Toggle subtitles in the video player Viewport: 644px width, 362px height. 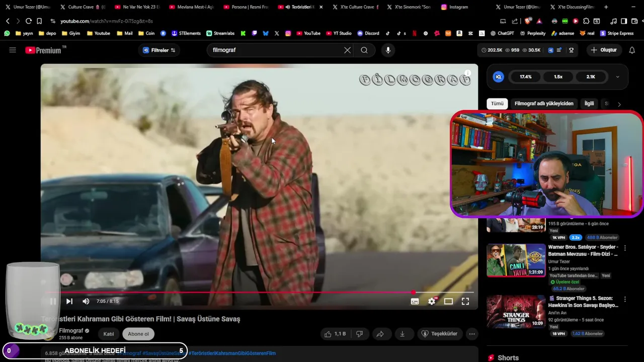(x=415, y=301)
